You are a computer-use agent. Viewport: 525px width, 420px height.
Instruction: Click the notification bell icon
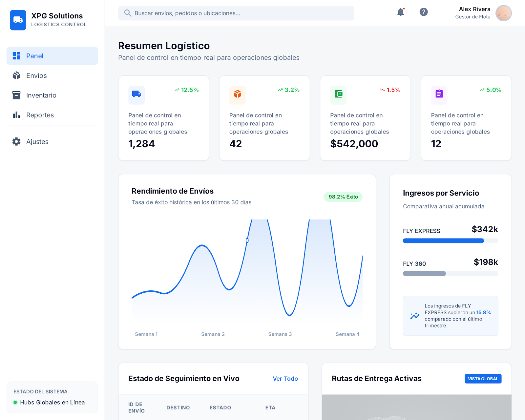[400, 12]
